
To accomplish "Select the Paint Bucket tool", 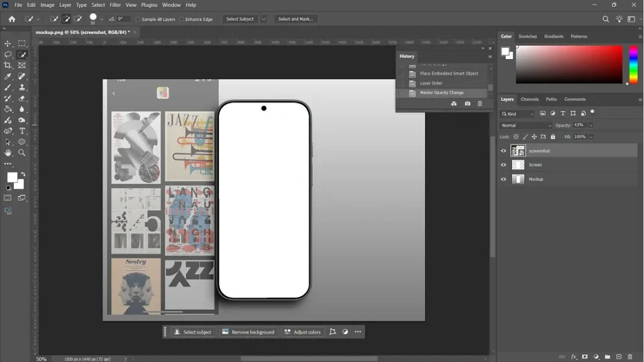I will [8, 109].
